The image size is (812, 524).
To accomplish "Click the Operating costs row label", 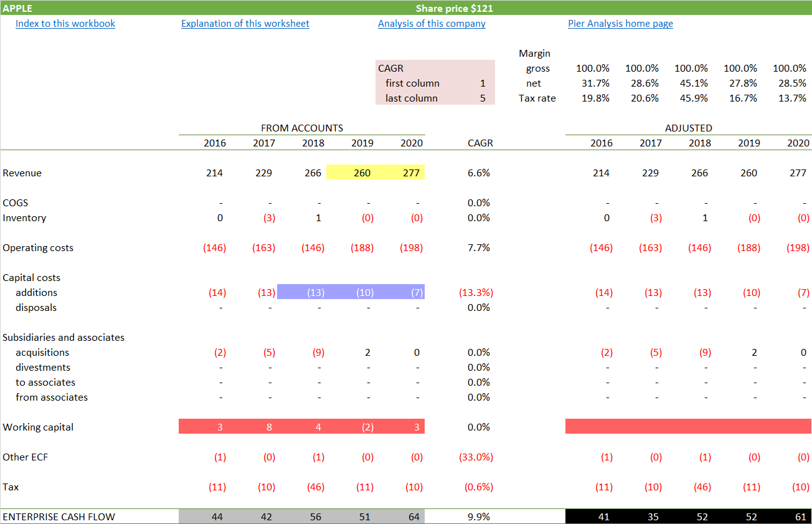I will 38,248.
